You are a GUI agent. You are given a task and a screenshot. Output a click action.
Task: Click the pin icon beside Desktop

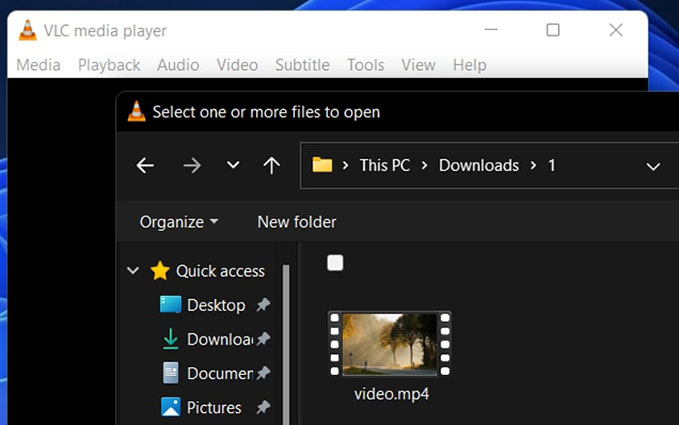point(263,305)
